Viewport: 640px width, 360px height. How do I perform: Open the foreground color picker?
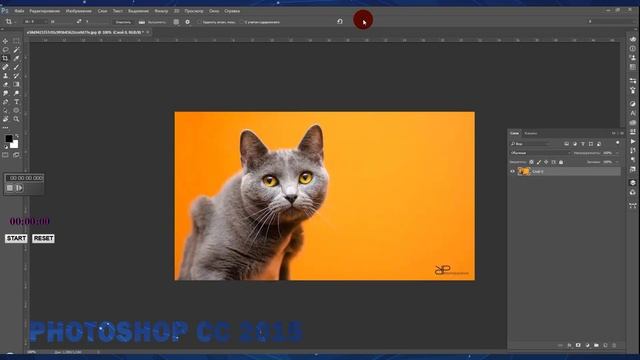pos(9,139)
